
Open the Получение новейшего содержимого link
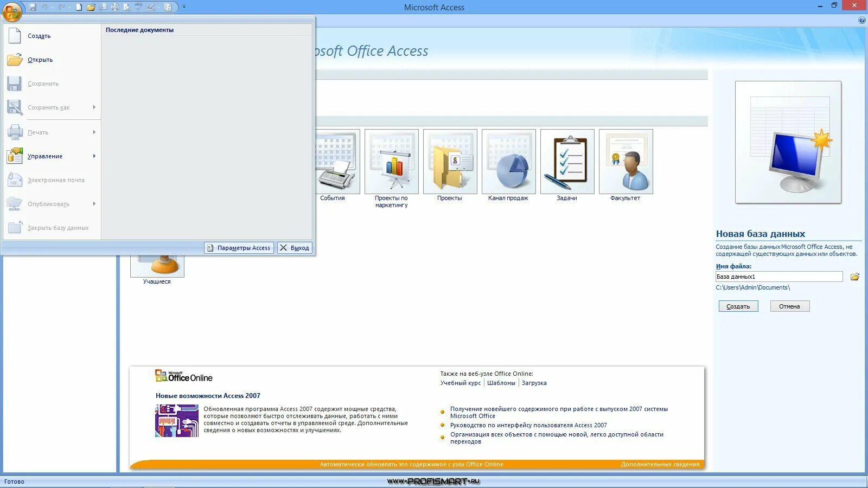point(559,413)
